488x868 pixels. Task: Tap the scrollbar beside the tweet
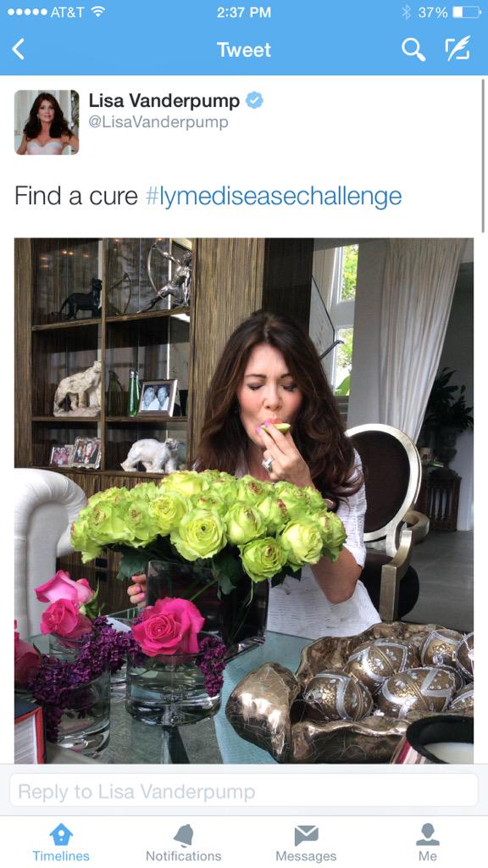[483, 155]
